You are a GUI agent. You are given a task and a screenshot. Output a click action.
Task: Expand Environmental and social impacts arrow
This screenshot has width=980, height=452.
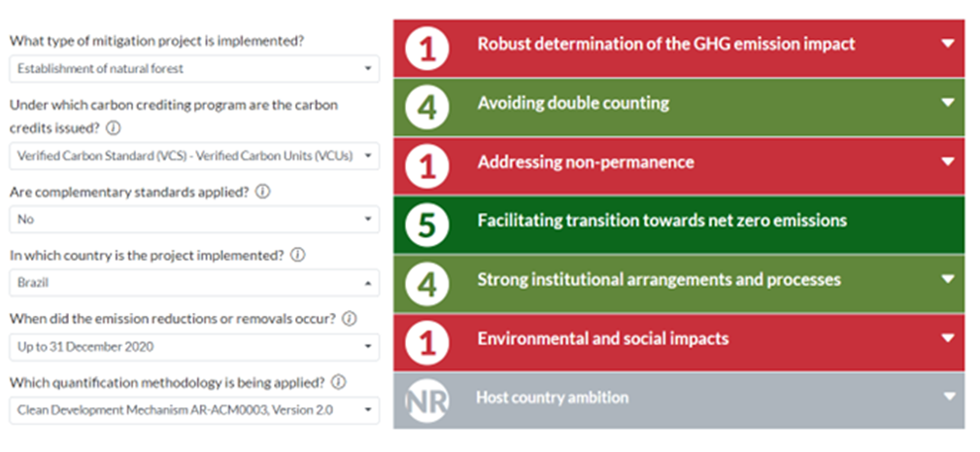(948, 337)
